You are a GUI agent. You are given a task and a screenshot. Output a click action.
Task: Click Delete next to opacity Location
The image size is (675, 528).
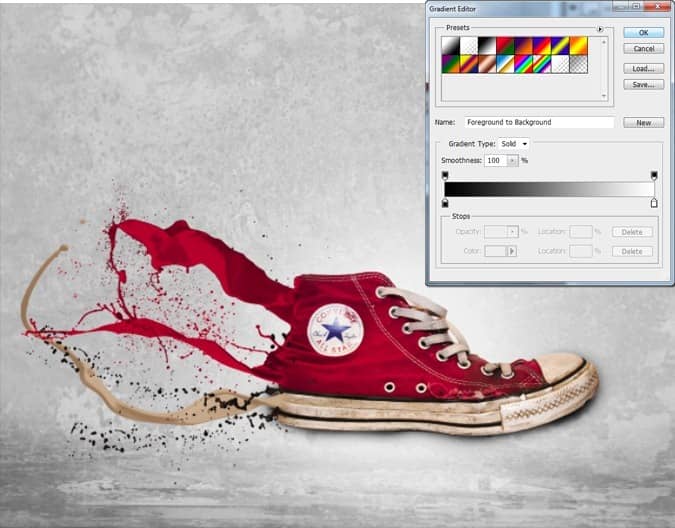click(x=632, y=232)
